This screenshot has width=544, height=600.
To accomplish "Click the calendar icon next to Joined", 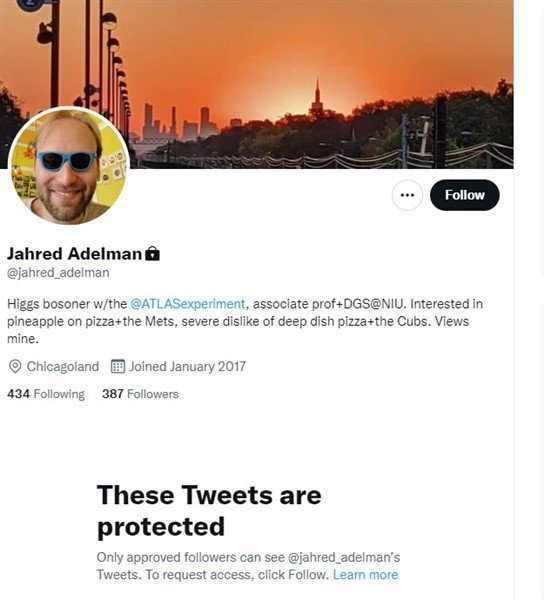I will tap(118, 367).
